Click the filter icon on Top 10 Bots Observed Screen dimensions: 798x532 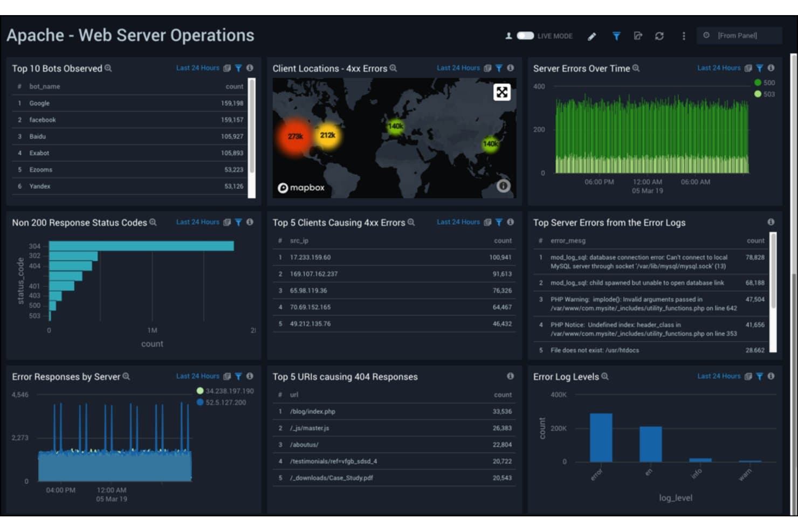pos(238,68)
